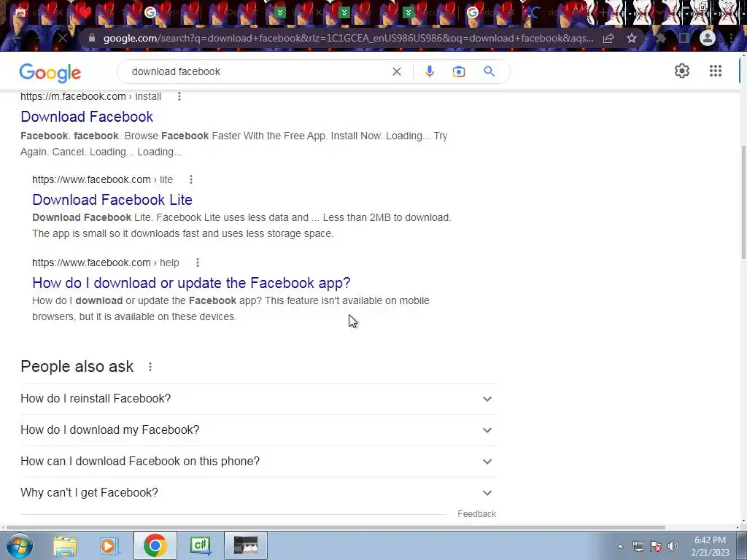Click the https://m.facebook.com › install URL
The image size is (747, 560).
[90, 96]
